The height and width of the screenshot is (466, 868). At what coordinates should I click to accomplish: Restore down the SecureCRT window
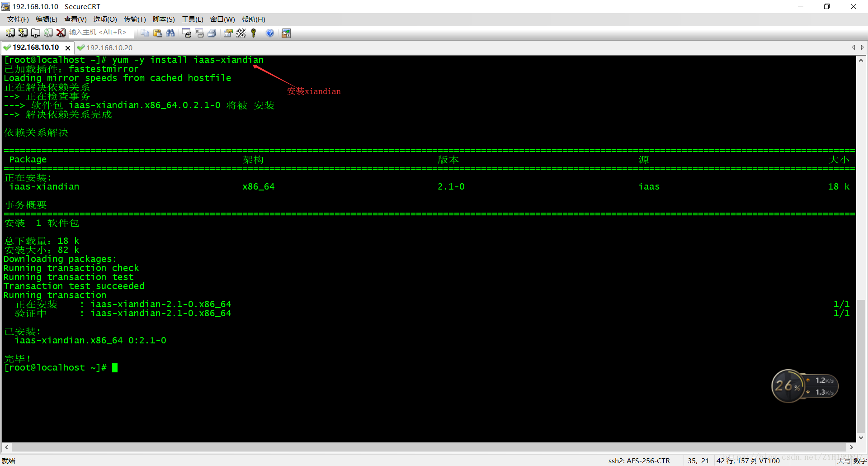coord(826,6)
